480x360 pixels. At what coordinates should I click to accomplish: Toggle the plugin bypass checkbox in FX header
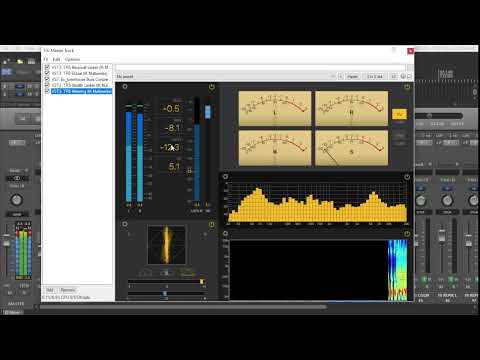coord(409,77)
